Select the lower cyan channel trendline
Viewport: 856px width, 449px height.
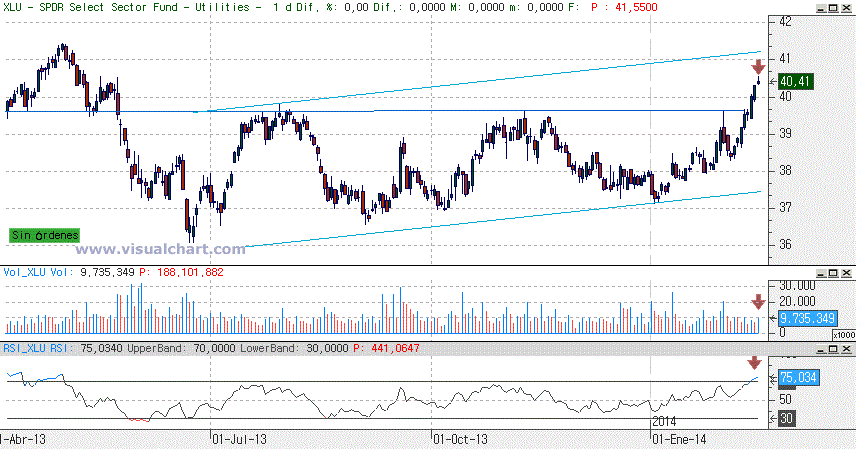click(502, 219)
